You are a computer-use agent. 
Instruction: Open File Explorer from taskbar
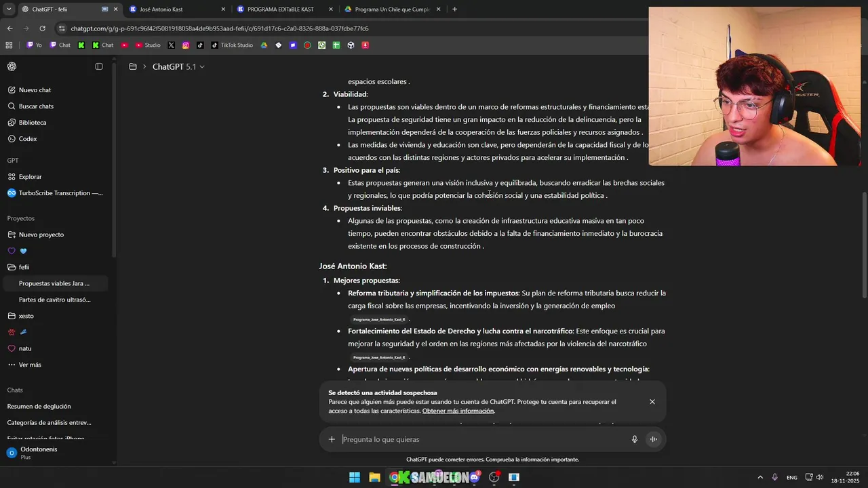(x=374, y=477)
